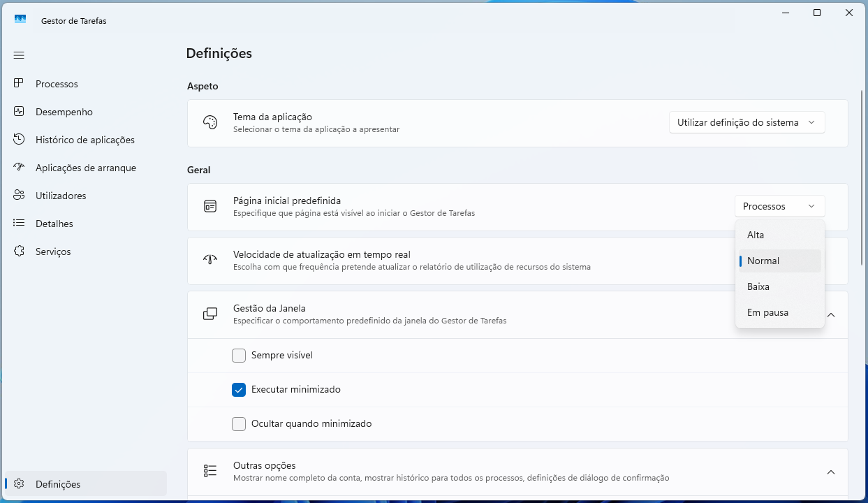Select the Serviços puzzle icon
Image resolution: width=868 pixels, height=503 pixels.
pyautogui.click(x=19, y=251)
